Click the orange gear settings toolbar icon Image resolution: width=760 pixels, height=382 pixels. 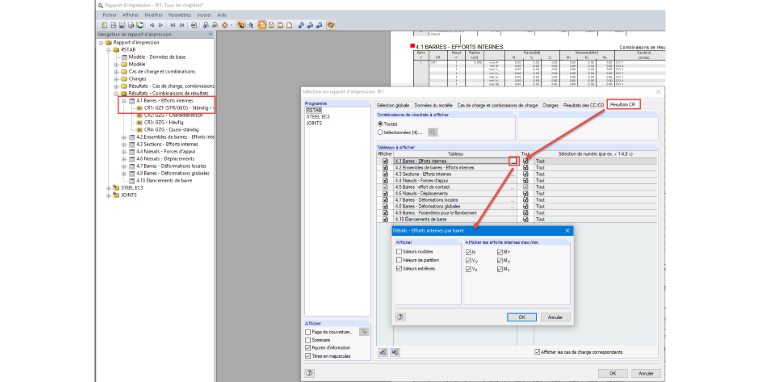[224, 25]
